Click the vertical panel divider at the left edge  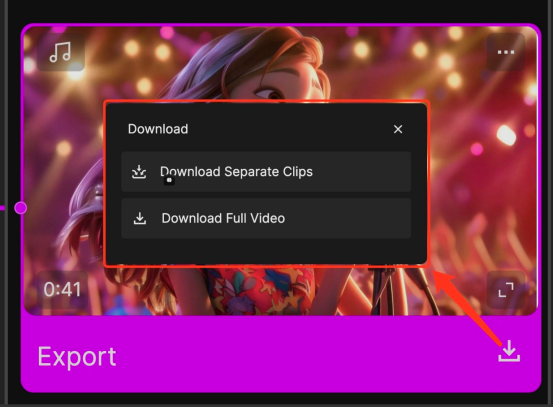(x=7, y=204)
